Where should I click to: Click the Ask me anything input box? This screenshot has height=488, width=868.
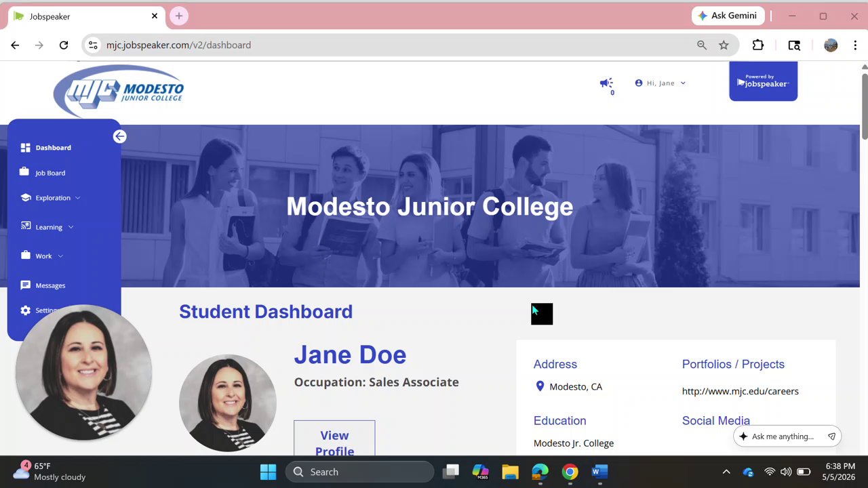coord(787,436)
